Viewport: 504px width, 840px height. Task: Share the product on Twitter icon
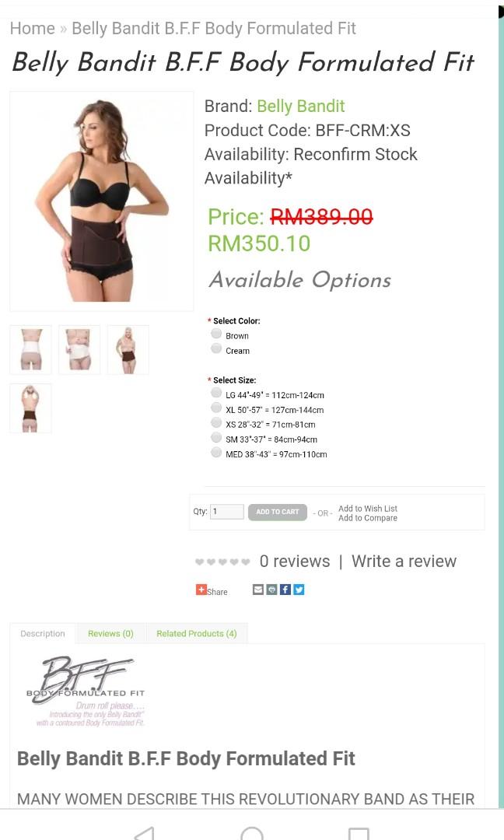pos(299,590)
